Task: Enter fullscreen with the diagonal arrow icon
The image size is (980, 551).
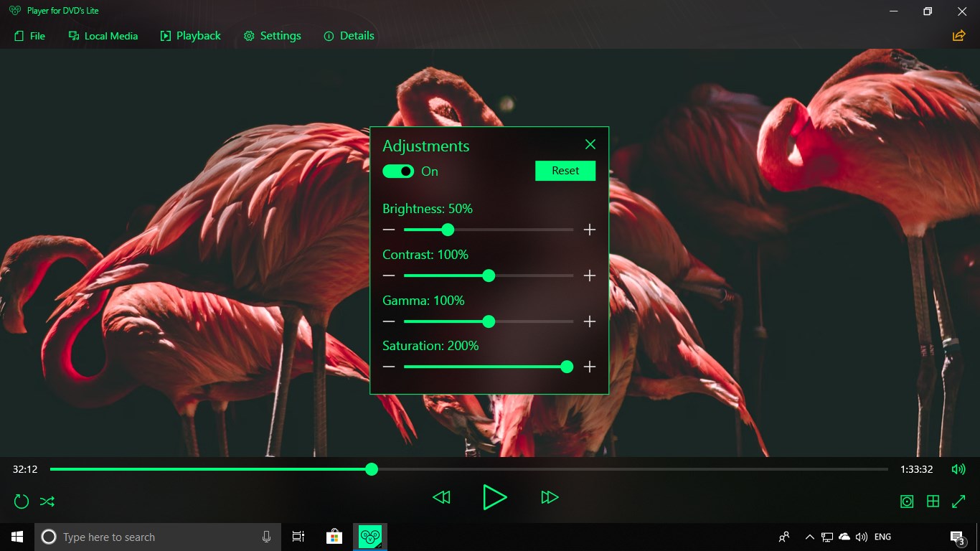Action: [959, 501]
